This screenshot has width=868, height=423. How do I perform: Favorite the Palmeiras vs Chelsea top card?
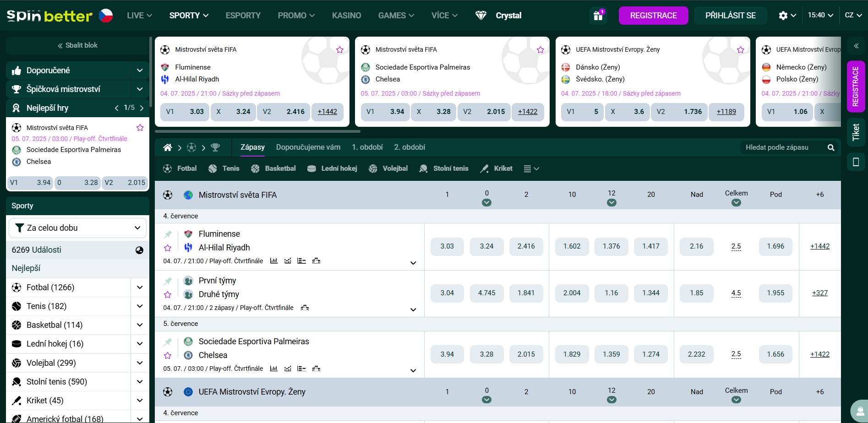click(x=540, y=49)
